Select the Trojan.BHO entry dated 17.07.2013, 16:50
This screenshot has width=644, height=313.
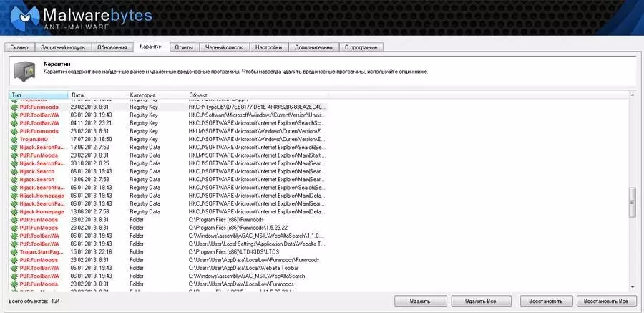(x=168, y=139)
